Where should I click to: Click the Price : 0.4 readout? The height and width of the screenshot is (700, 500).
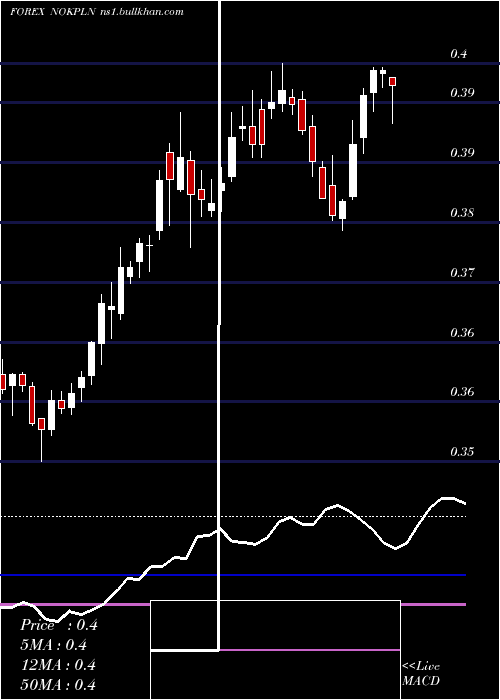pos(59,625)
